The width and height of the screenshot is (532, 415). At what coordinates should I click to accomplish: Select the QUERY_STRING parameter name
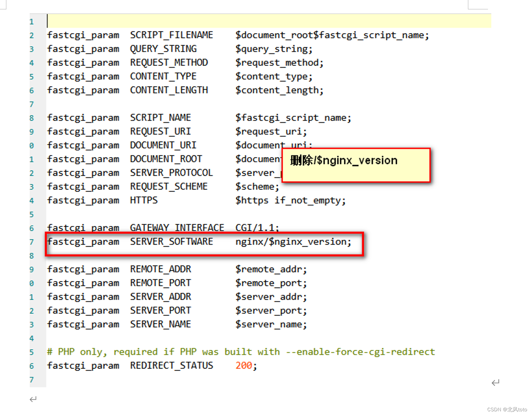coord(163,49)
